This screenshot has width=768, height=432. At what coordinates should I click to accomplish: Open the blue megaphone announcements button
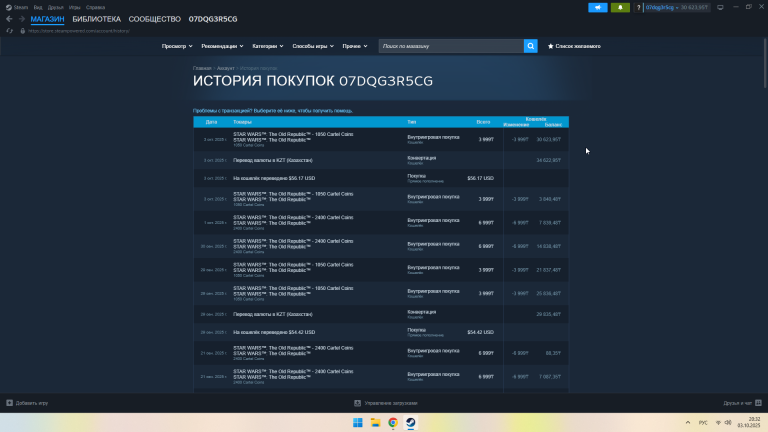click(x=598, y=7)
